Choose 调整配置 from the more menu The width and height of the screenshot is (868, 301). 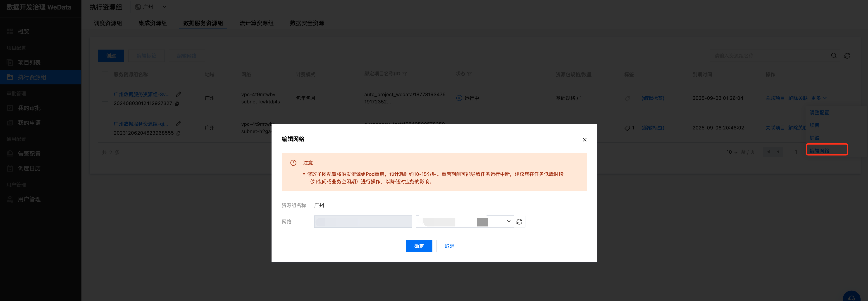[819, 112]
